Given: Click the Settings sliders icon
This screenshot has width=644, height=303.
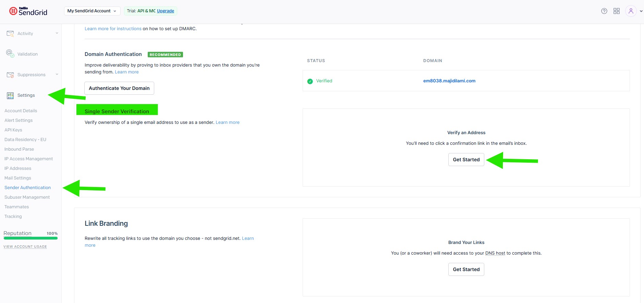Looking at the screenshot, I should (x=10, y=95).
